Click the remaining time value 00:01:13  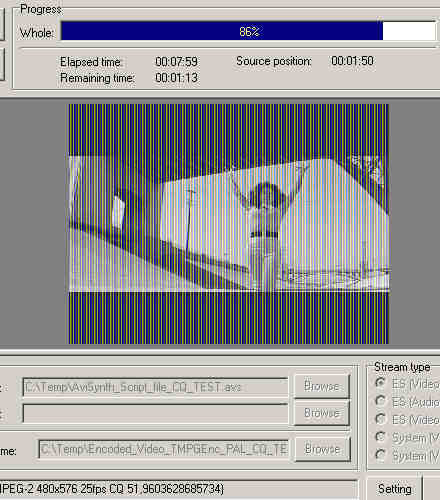click(x=176, y=78)
